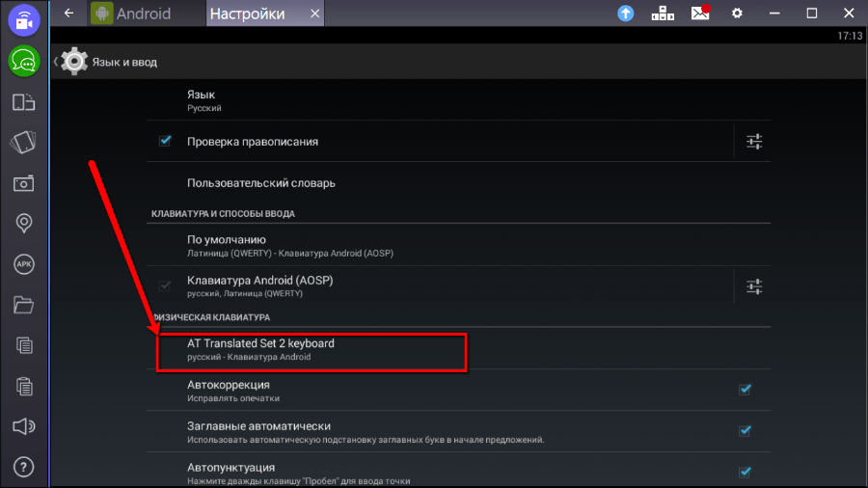Toggle the Автопунктуация checkbox
Screen dimensions: 868x488
pyautogui.click(x=746, y=472)
